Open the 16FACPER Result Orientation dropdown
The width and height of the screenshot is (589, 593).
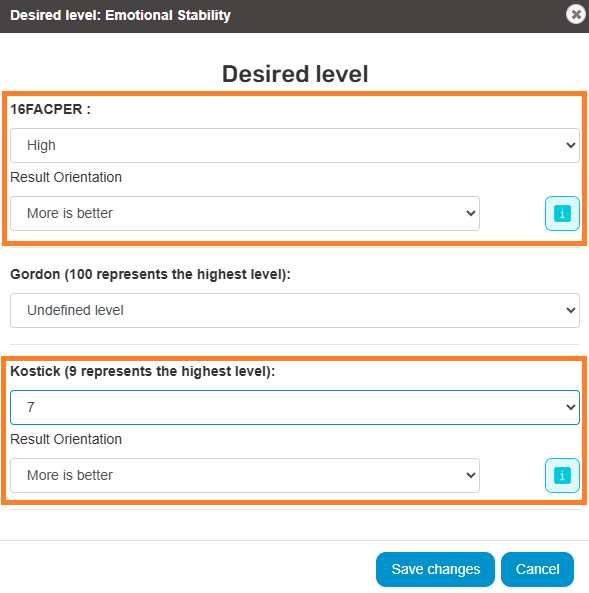pos(245,213)
